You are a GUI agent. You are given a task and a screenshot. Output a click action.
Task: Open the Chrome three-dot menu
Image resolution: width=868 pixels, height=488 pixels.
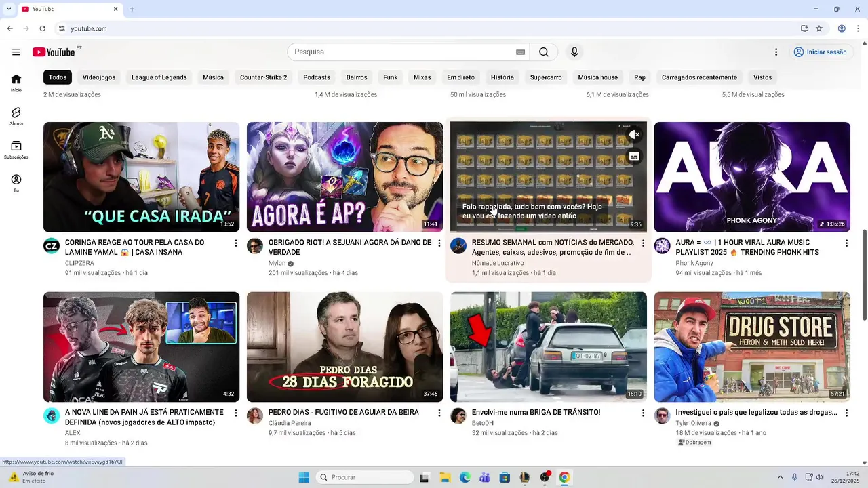click(x=859, y=28)
